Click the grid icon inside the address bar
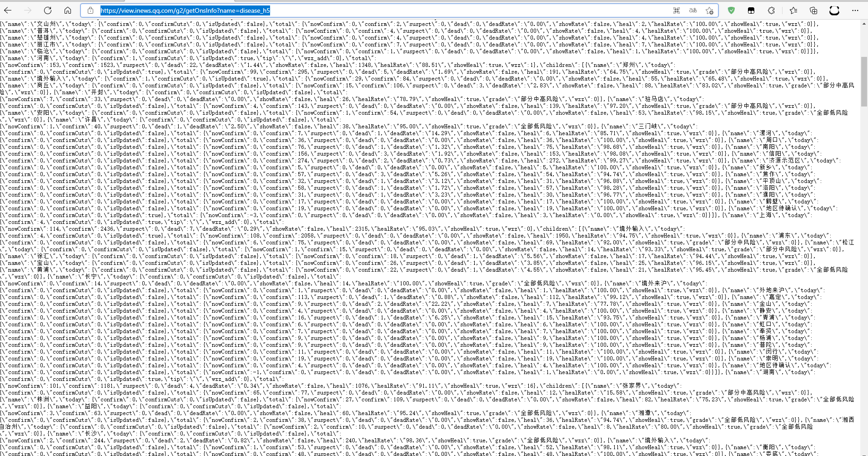 click(677, 10)
